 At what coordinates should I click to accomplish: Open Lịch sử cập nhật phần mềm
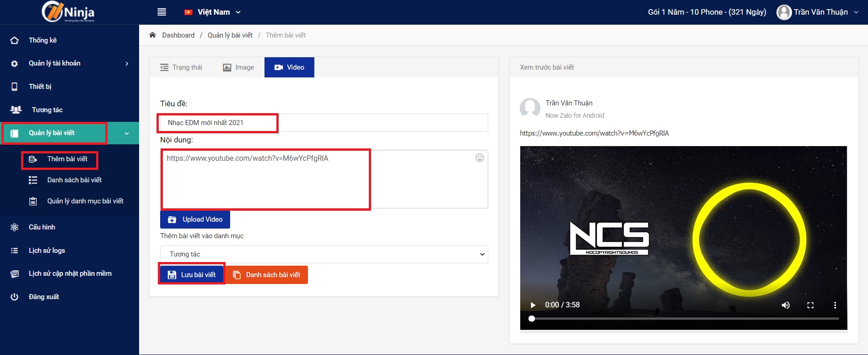[x=70, y=273]
